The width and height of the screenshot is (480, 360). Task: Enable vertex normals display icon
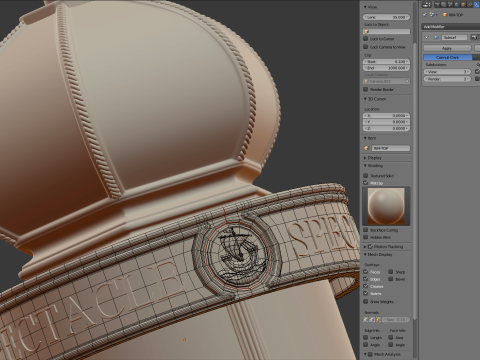(x=365, y=319)
